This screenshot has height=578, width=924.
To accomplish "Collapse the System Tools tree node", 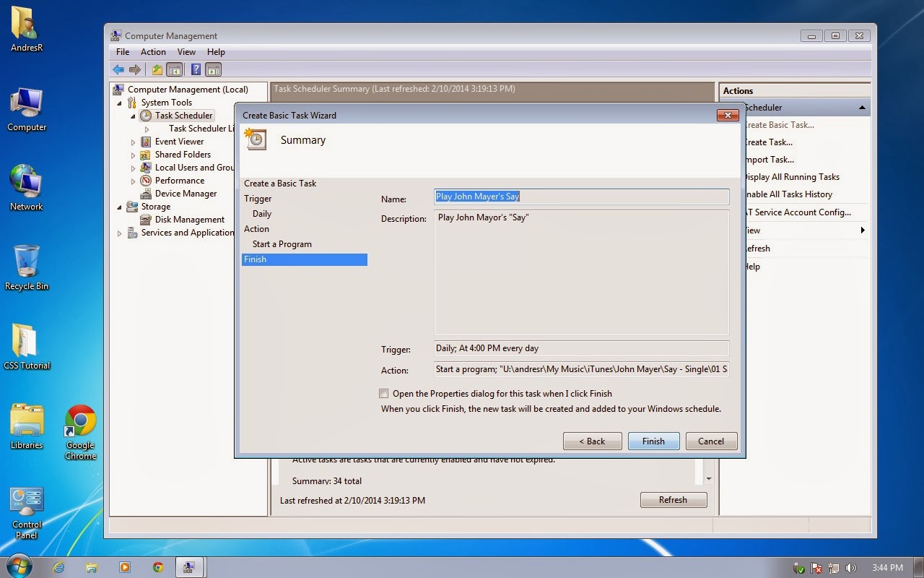I will click(x=120, y=103).
